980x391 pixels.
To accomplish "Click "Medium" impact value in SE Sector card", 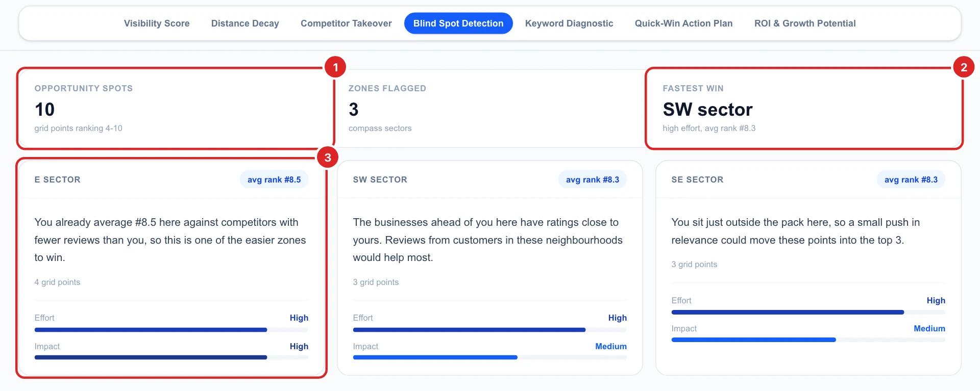I will [929, 328].
